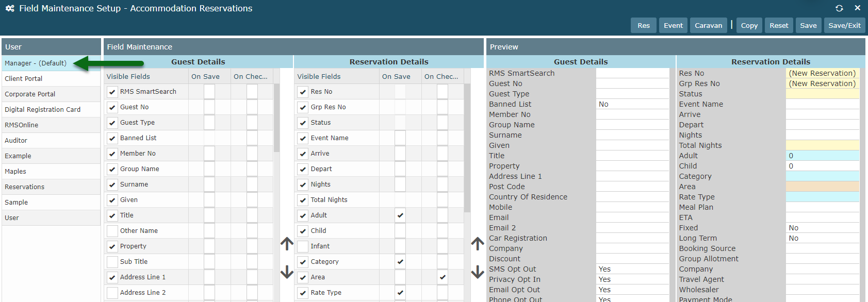868x302 pixels.
Task: Uncheck Arrive visible field
Action: pyautogui.click(x=303, y=154)
